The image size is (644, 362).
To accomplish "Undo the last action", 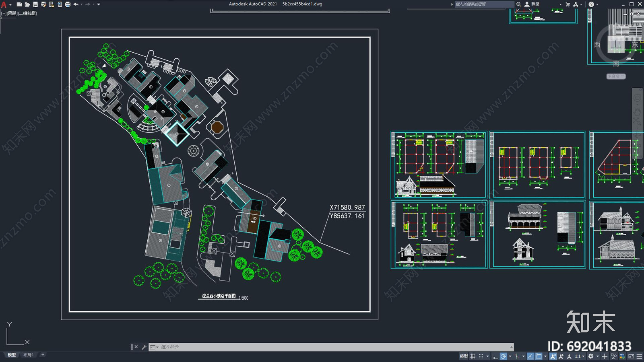I will point(76,4).
